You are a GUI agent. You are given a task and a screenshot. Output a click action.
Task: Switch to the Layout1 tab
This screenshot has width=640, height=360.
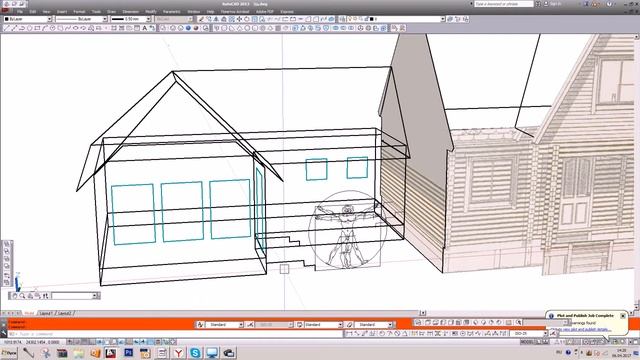click(x=46, y=313)
